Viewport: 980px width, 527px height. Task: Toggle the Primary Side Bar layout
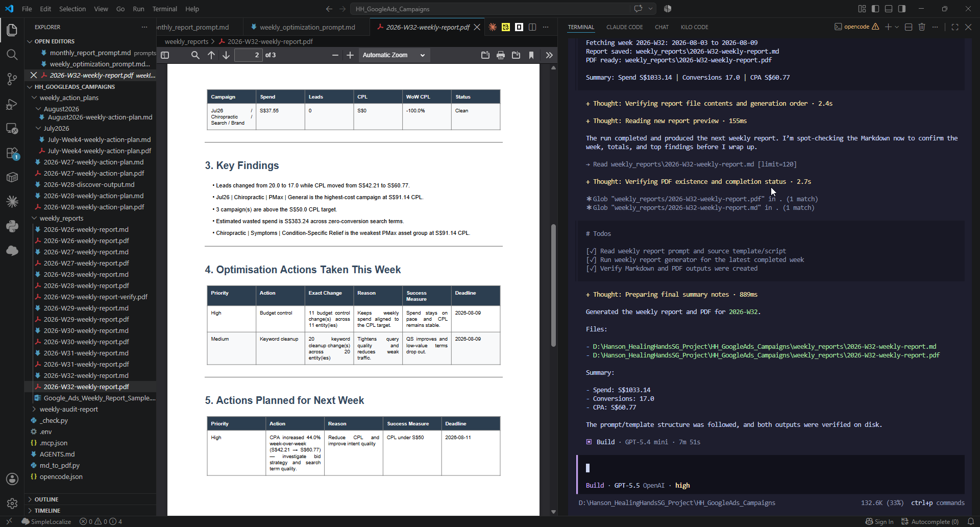click(x=875, y=9)
